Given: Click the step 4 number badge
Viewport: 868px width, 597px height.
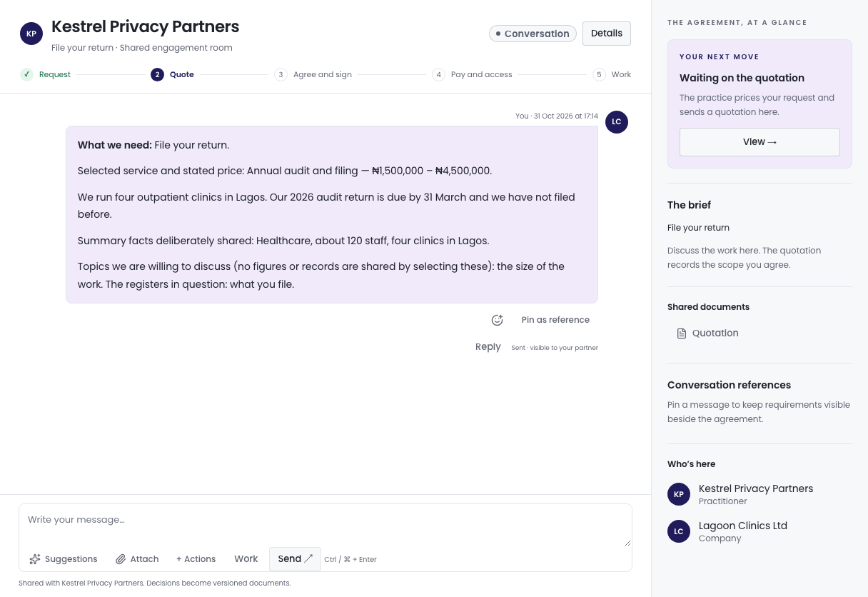Looking at the screenshot, I should click(438, 74).
